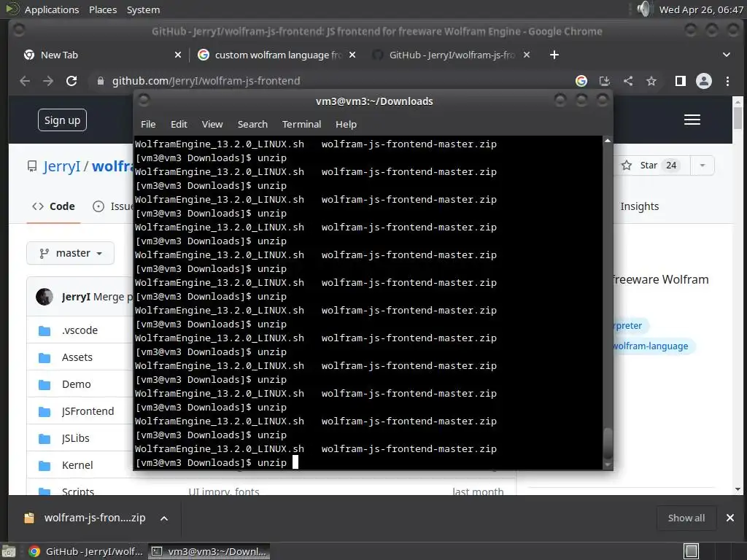The image size is (747, 560).
Task: Click show desktop icon in taskbar
Action: point(9,552)
